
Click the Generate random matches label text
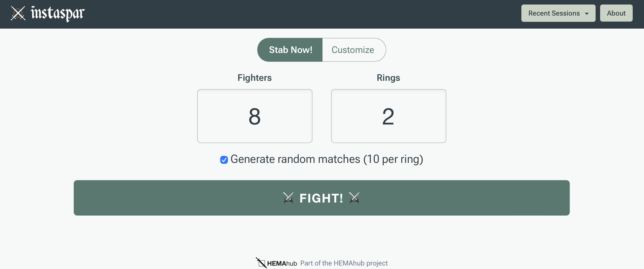pyautogui.click(x=327, y=159)
